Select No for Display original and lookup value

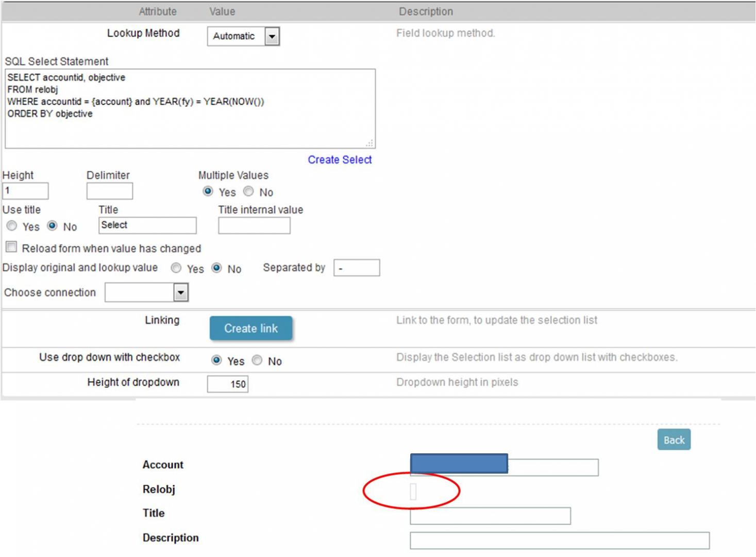coord(216,268)
